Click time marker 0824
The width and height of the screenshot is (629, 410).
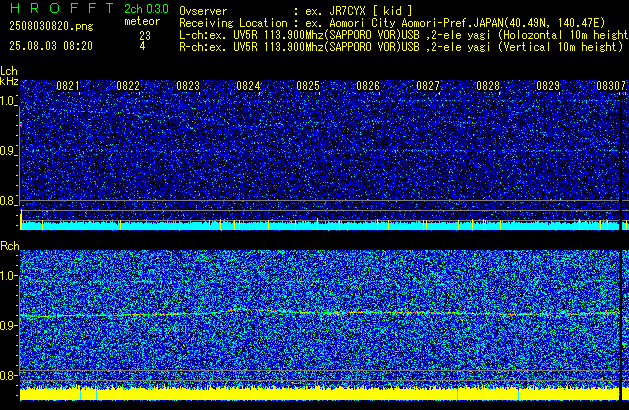pyautogui.click(x=248, y=86)
